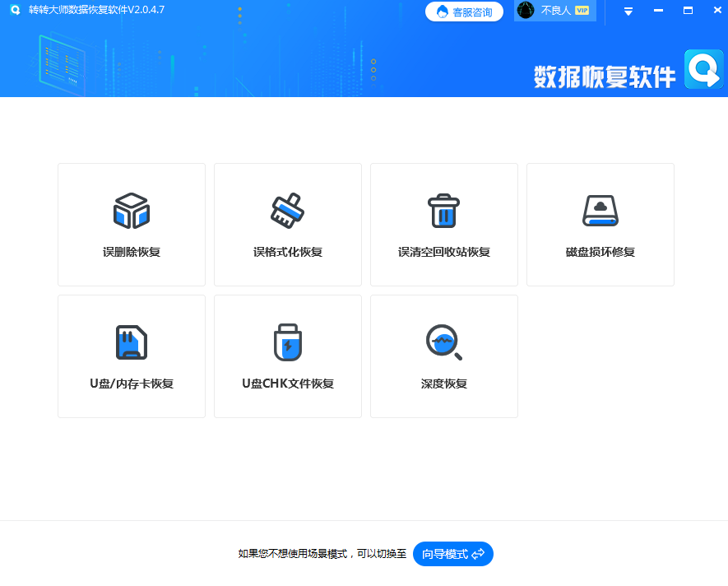Open the 误删除恢复 recovery tool
This screenshot has width=728, height=586.
coord(131,224)
